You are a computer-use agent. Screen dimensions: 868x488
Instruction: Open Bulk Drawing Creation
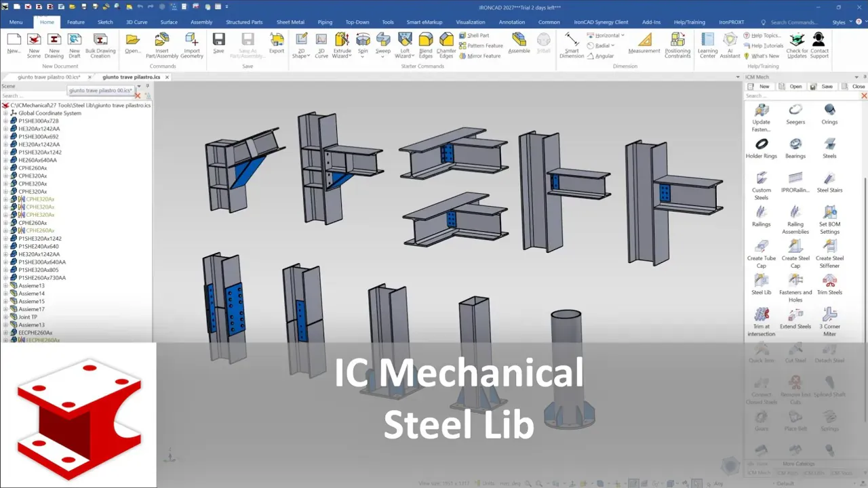[100, 45]
